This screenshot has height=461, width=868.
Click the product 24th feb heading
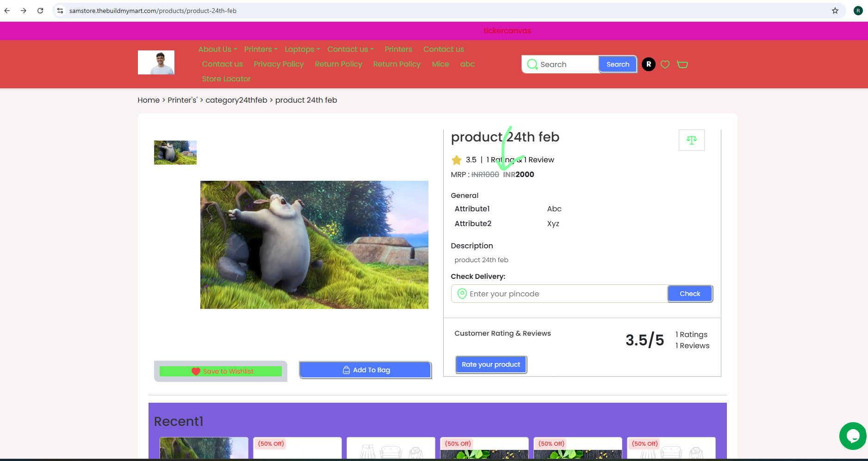coord(505,137)
